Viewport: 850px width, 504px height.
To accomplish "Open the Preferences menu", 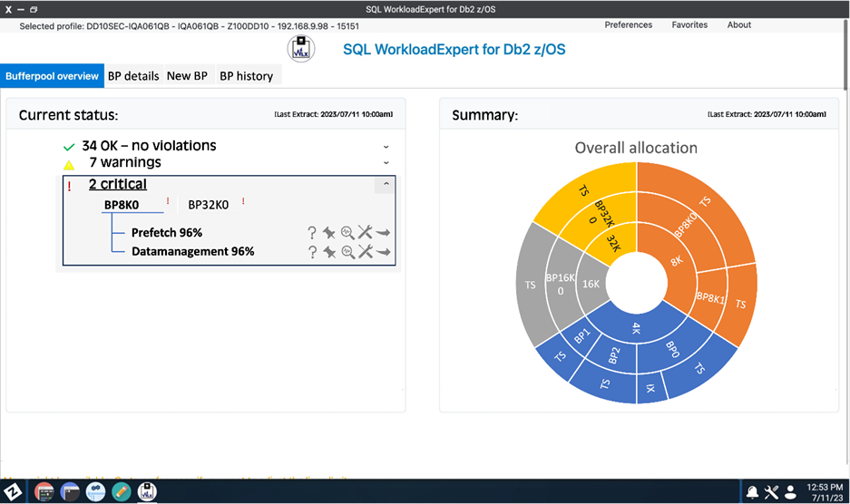I will (628, 24).
